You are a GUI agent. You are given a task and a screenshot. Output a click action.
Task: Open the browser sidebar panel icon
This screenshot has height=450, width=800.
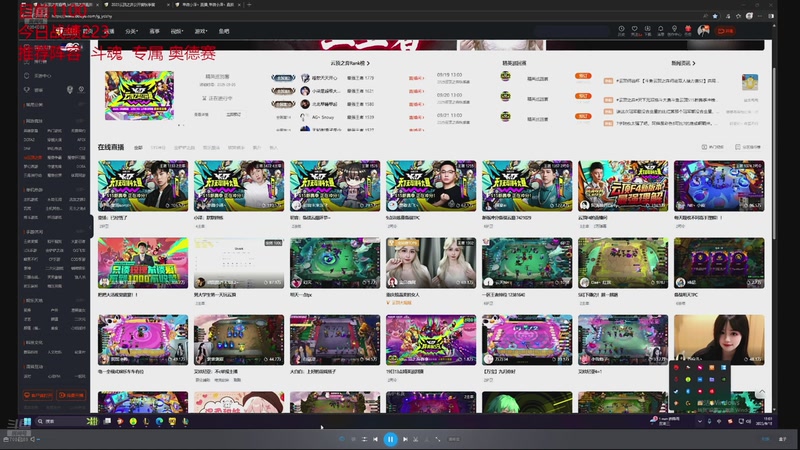coord(771,16)
